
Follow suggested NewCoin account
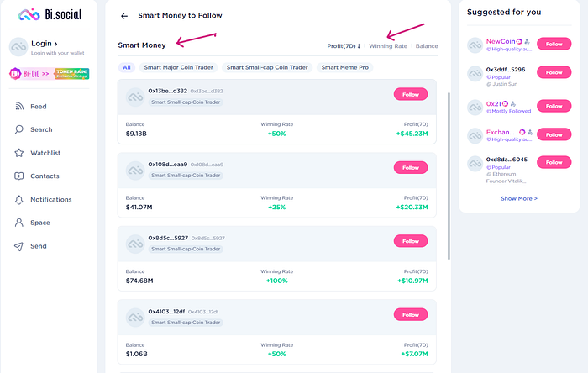[x=554, y=44]
